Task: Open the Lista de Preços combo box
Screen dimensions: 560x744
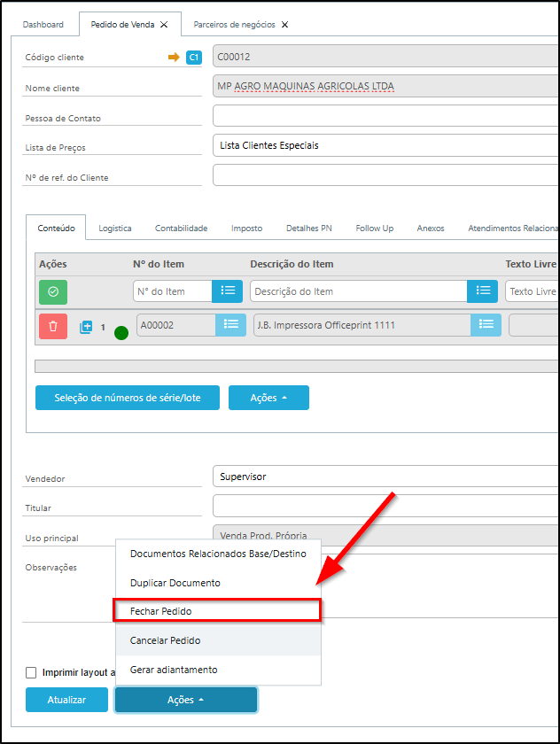Action: coord(385,145)
